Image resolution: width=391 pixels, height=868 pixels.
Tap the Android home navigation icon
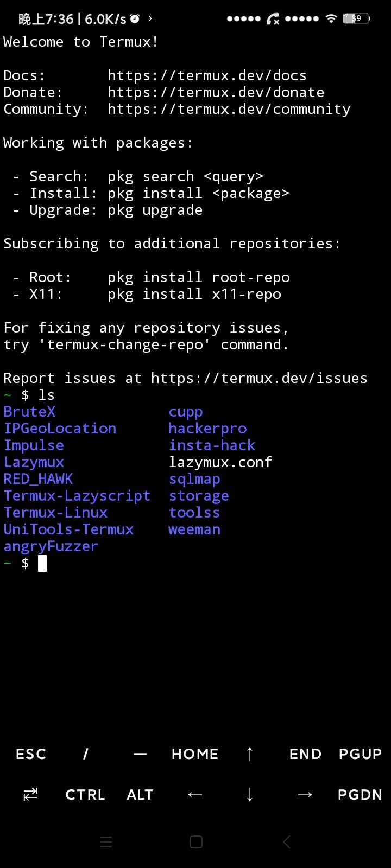tap(195, 842)
